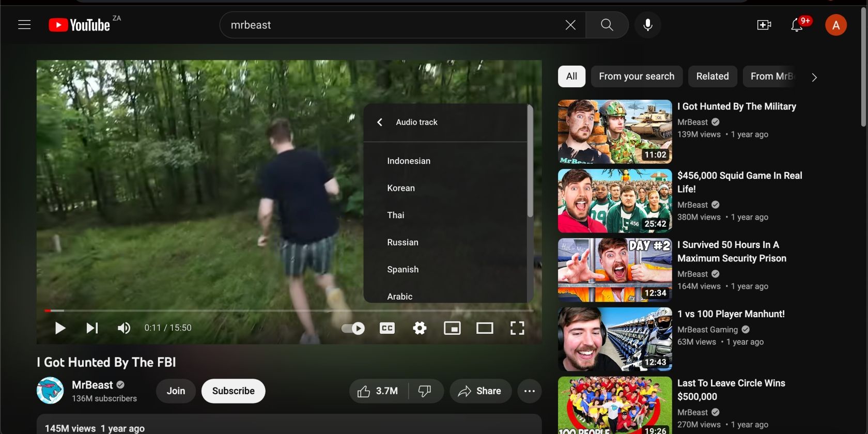Screen dimensions: 868x434
Task: Select the Related filter chip
Action: click(x=712, y=76)
